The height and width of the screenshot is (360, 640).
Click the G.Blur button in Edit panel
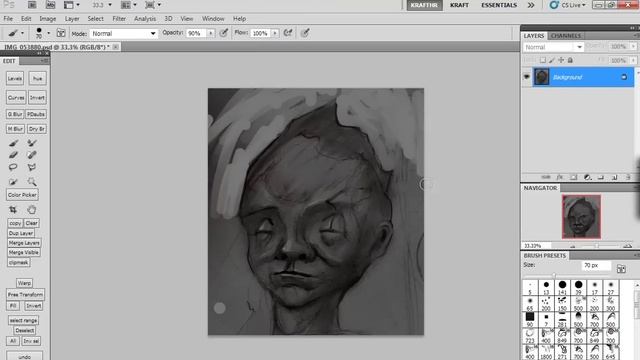15,114
